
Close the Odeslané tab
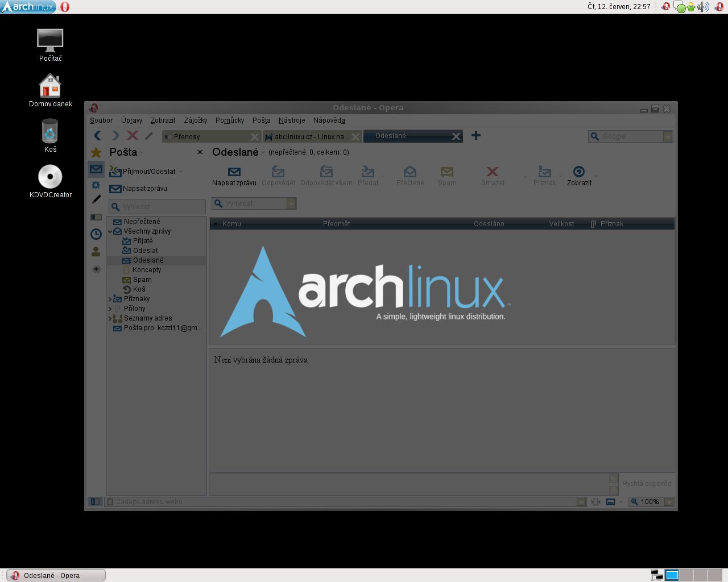pos(456,136)
